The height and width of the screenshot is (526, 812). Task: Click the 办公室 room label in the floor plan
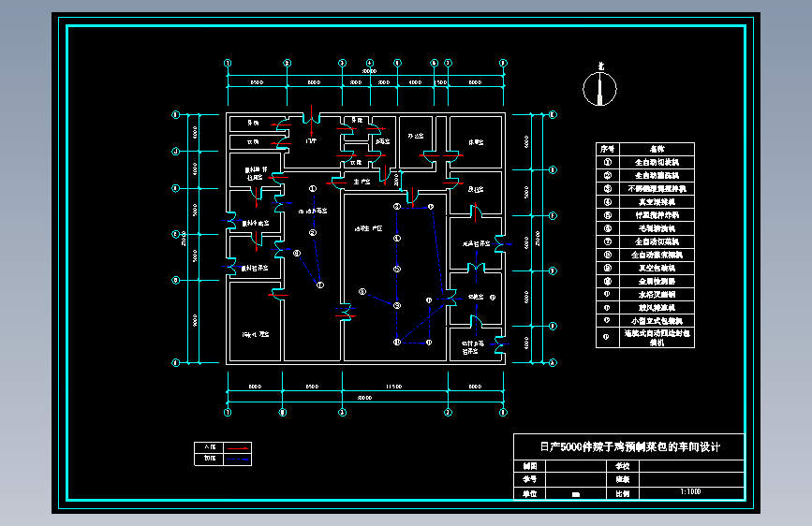(x=415, y=136)
